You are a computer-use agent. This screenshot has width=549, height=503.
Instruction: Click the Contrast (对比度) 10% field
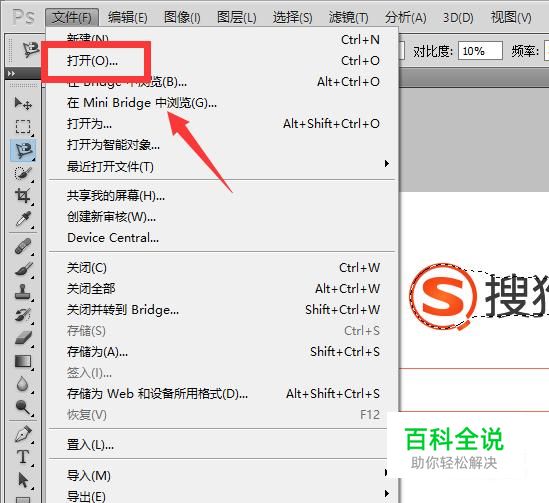[480, 51]
